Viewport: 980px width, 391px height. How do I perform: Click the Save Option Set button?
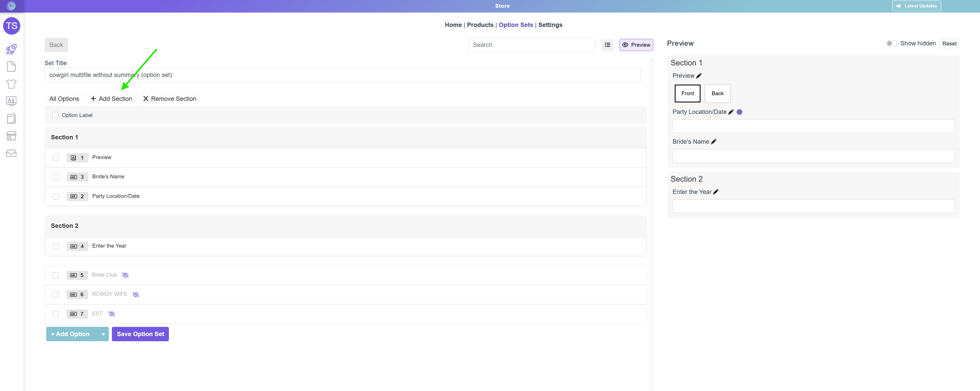[140, 334]
